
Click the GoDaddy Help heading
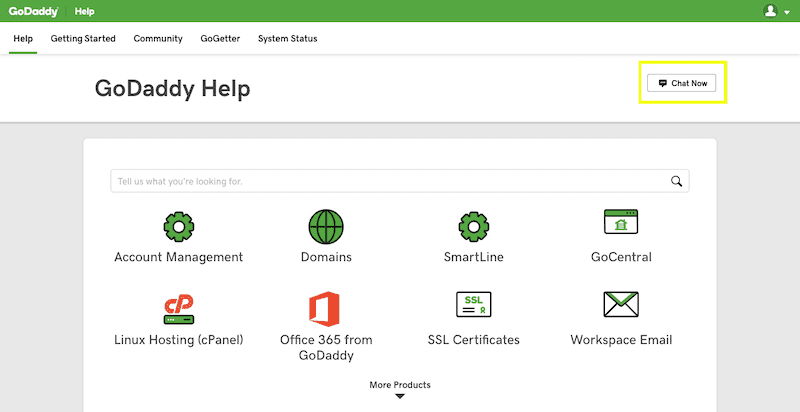[x=172, y=89]
